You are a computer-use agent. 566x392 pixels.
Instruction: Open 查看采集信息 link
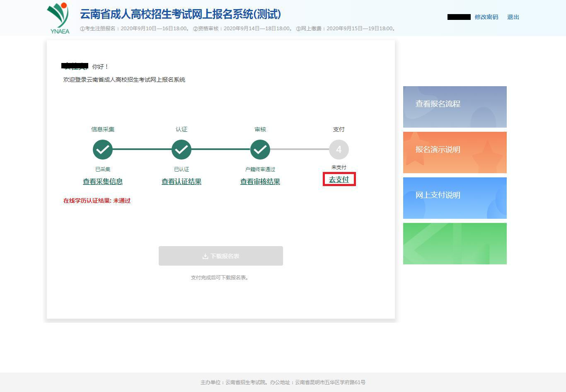[x=102, y=181]
